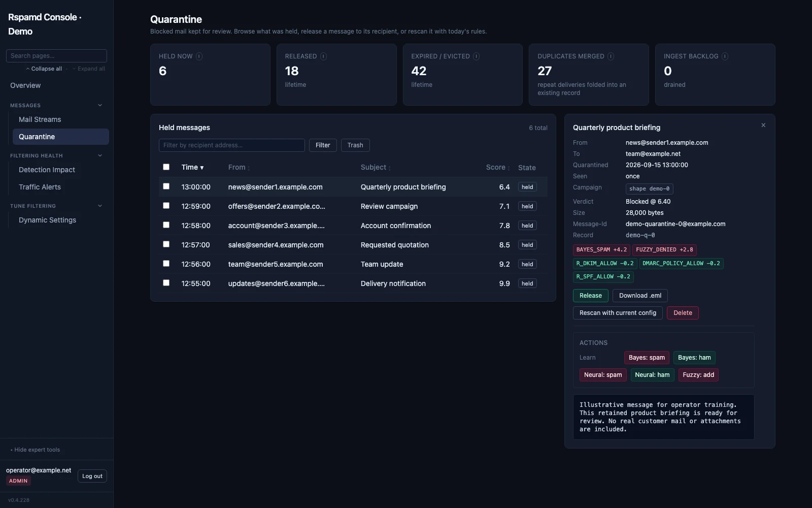Image resolution: width=812 pixels, height=508 pixels.
Task: Learn message as Bayes: ham
Action: pos(694,358)
